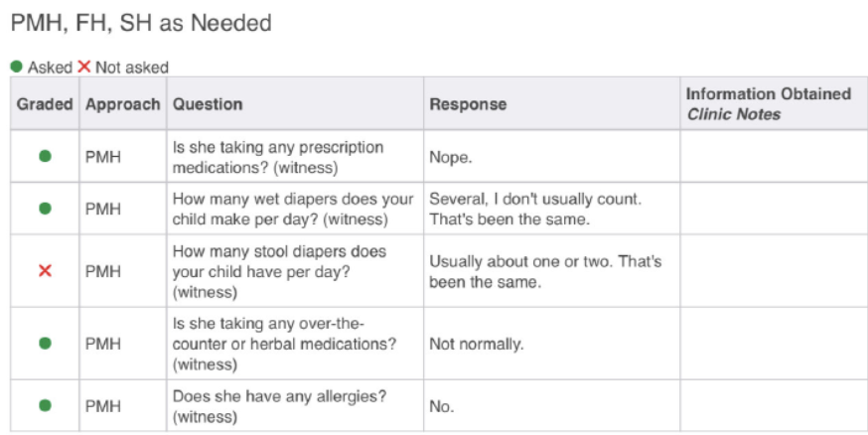
Task: Click the PMH, FH, SH as Needed heading
Action: click(x=140, y=22)
